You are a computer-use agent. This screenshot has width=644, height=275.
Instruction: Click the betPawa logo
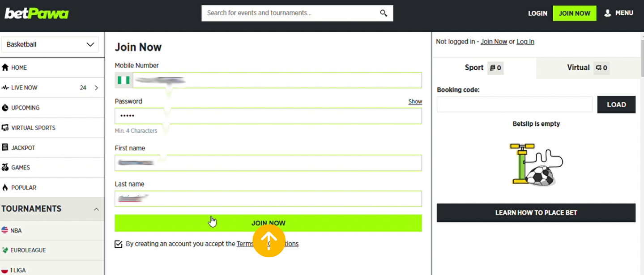click(x=37, y=13)
